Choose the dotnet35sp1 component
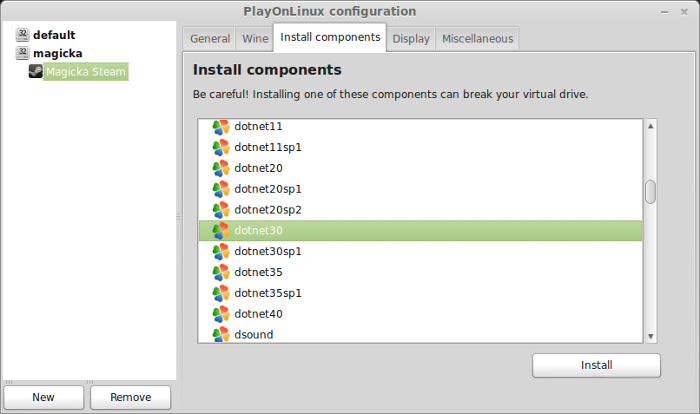The width and height of the screenshot is (700, 414). pyautogui.click(x=420, y=293)
